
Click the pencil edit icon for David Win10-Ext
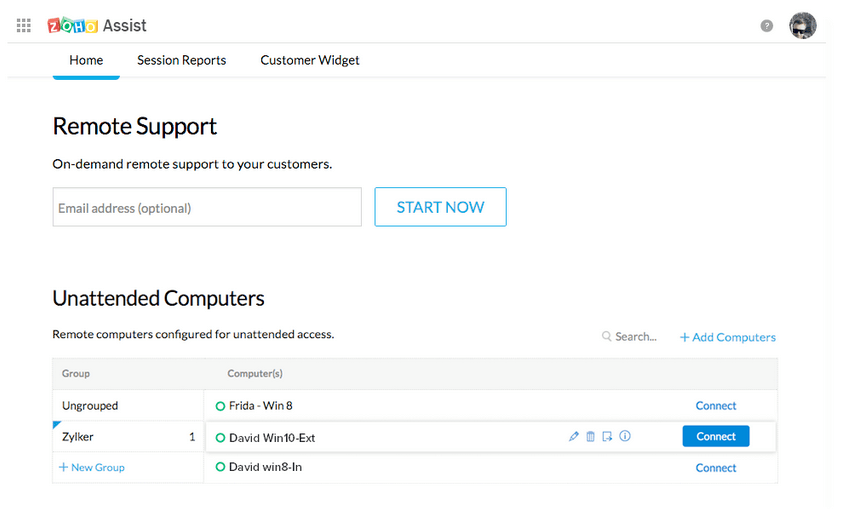click(x=574, y=437)
